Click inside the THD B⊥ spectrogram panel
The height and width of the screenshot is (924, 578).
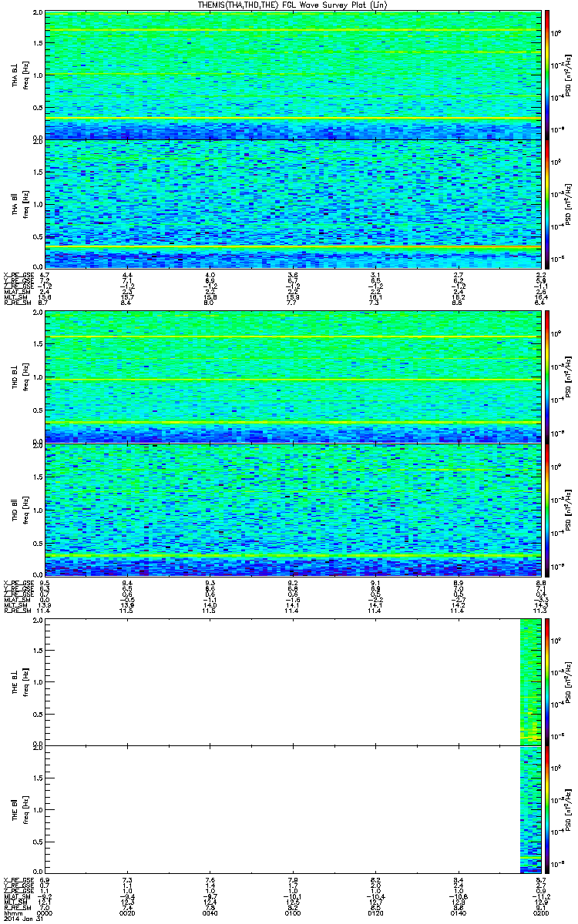(291, 376)
